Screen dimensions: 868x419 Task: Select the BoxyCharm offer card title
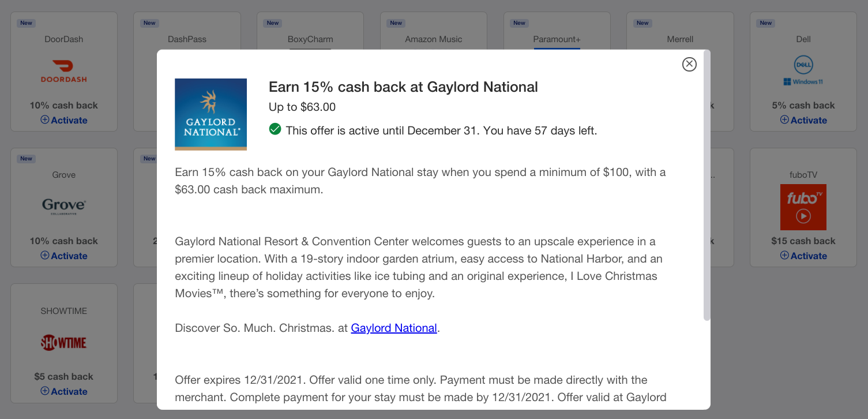[x=310, y=39]
